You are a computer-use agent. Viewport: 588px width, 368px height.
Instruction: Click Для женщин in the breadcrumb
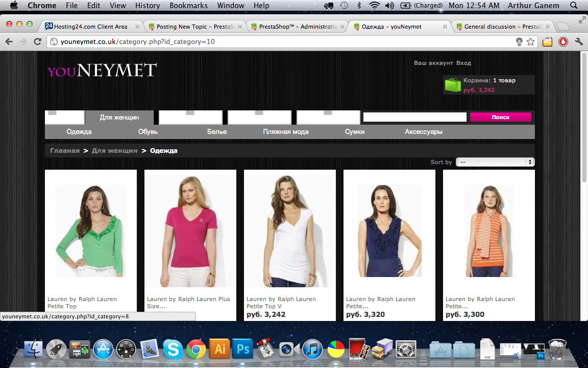click(115, 151)
